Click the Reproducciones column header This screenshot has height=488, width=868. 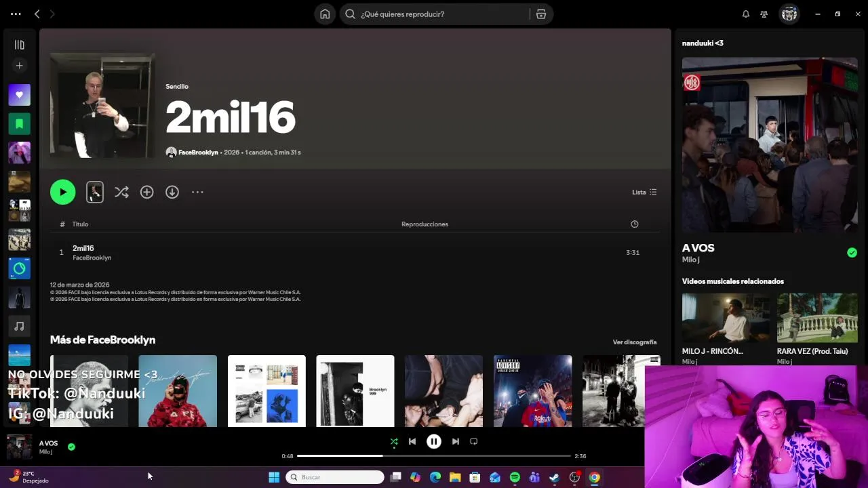[x=425, y=224]
